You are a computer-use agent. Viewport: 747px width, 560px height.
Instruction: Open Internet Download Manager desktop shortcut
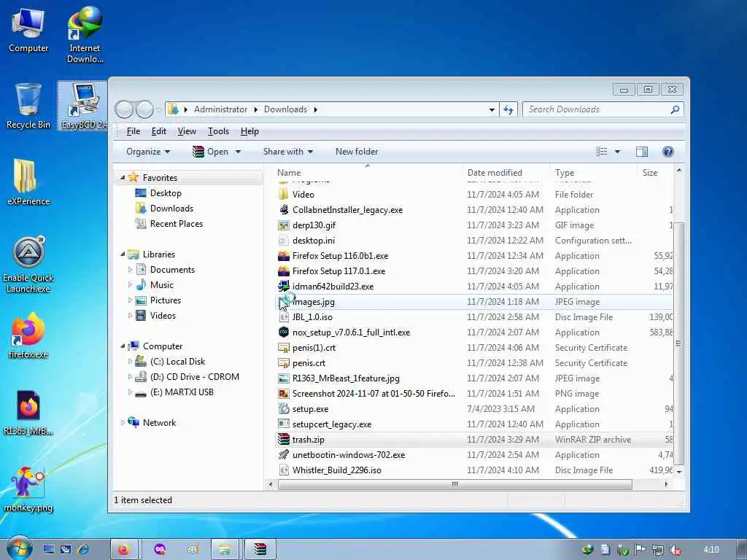[85, 34]
